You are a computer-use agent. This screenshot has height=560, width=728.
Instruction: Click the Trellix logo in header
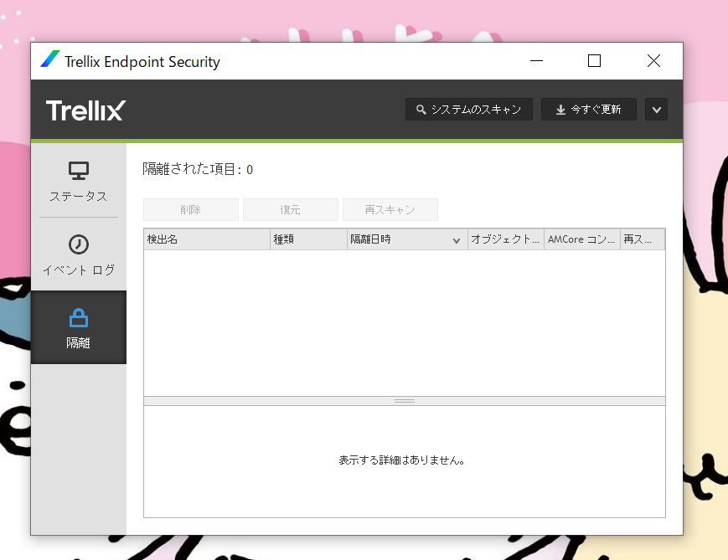(x=86, y=110)
